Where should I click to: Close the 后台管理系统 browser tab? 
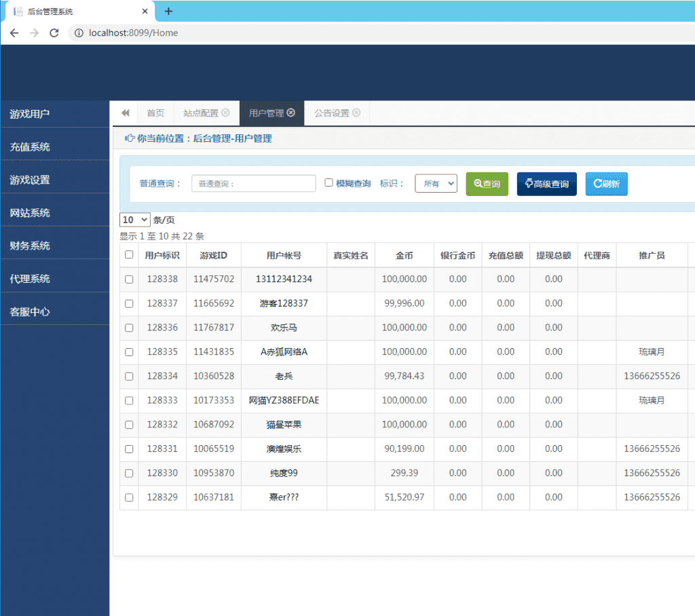145,11
